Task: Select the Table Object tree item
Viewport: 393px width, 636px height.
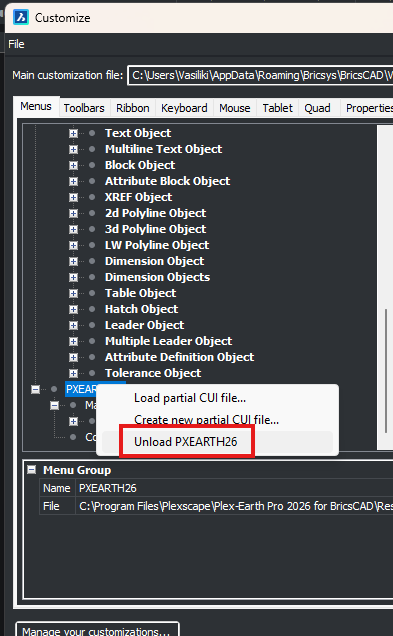Action: coord(140,293)
